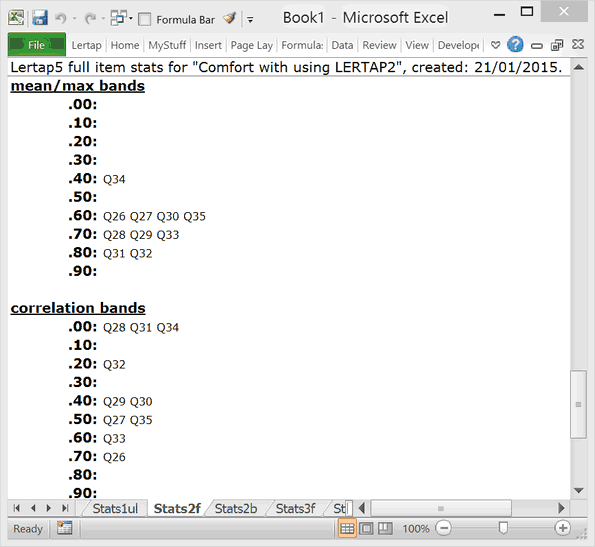Image resolution: width=595 pixels, height=547 pixels.
Task: Open Customize Quick Access Toolbar dropdown
Action: coord(250,19)
